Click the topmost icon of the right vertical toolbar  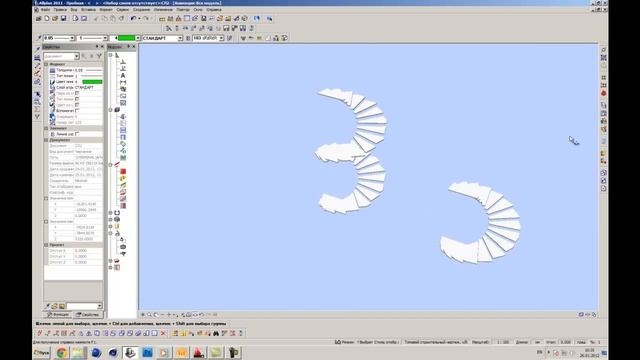tap(603, 50)
